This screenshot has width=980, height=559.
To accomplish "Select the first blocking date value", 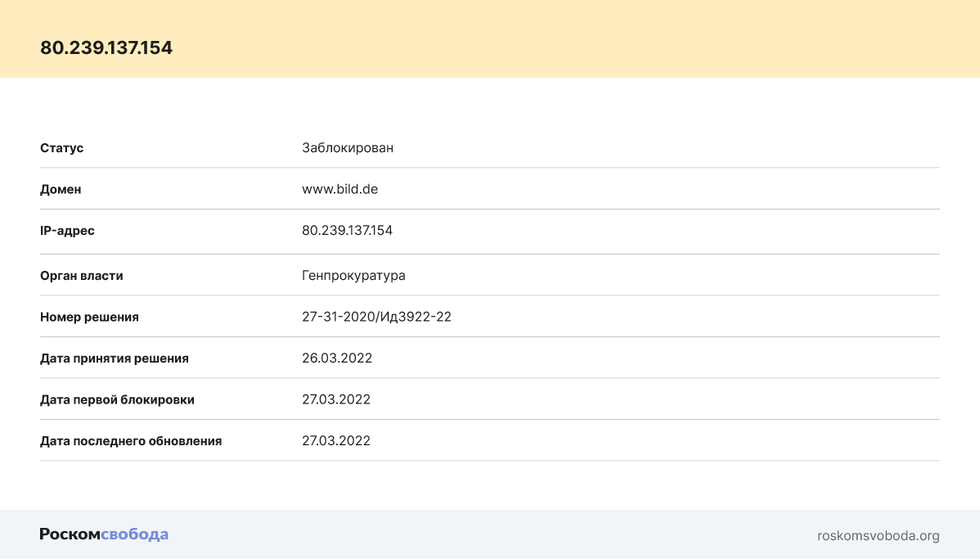I will (336, 399).
